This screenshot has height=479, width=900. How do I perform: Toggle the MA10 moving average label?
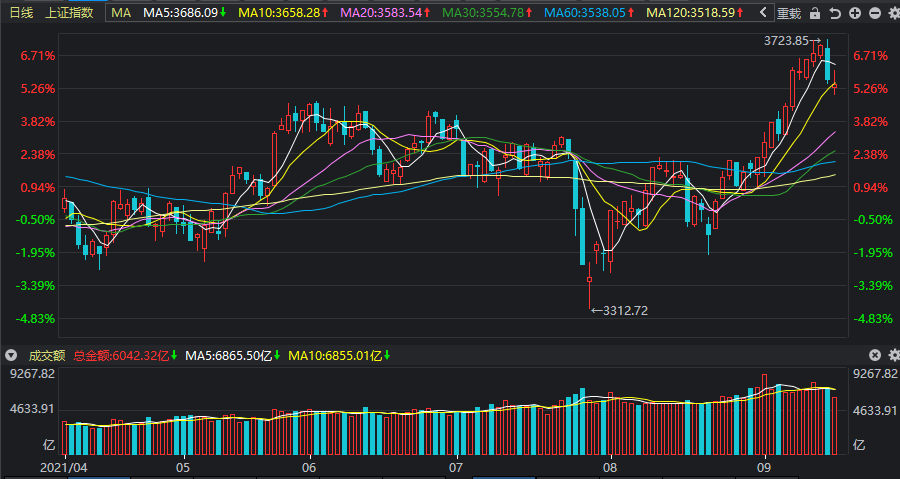point(284,13)
